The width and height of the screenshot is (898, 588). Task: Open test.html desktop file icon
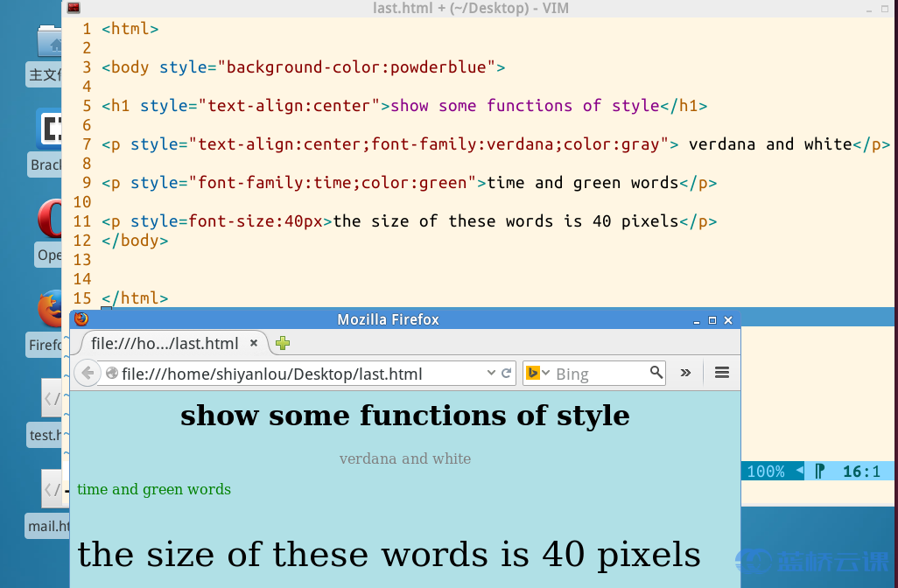point(52,397)
